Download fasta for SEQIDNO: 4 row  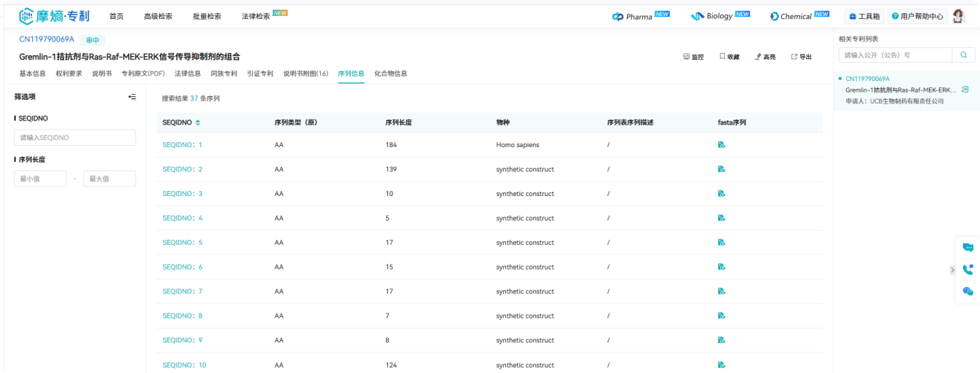tap(721, 218)
